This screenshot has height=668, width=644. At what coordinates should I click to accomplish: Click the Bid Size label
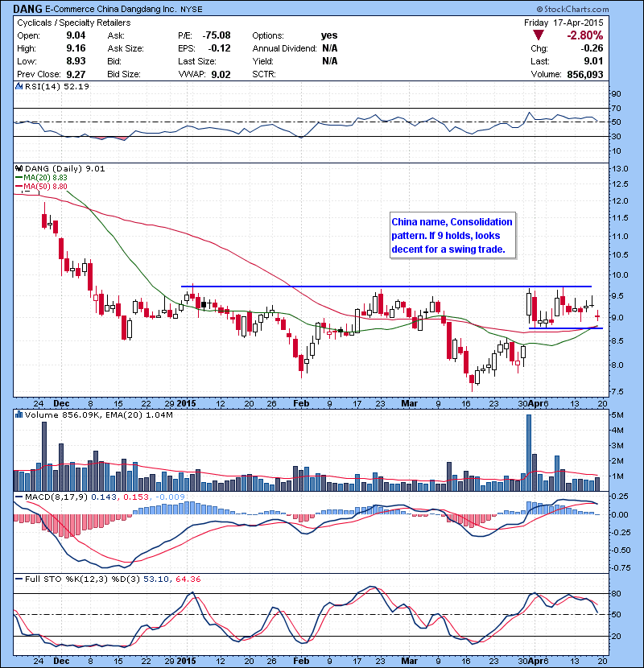tap(124, 75)
